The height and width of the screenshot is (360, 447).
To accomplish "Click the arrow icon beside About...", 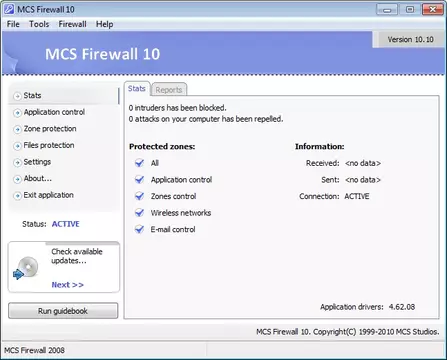I will [17, 179].
